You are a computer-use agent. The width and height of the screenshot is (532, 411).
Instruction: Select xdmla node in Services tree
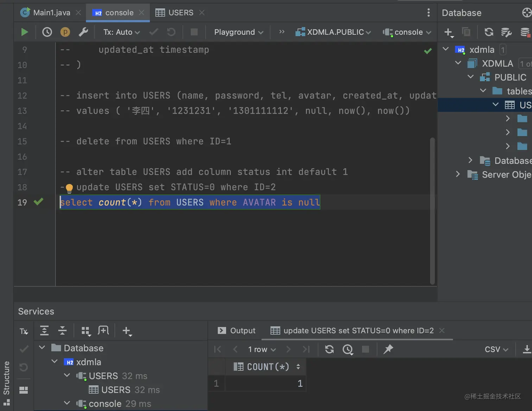pos(83,362)
